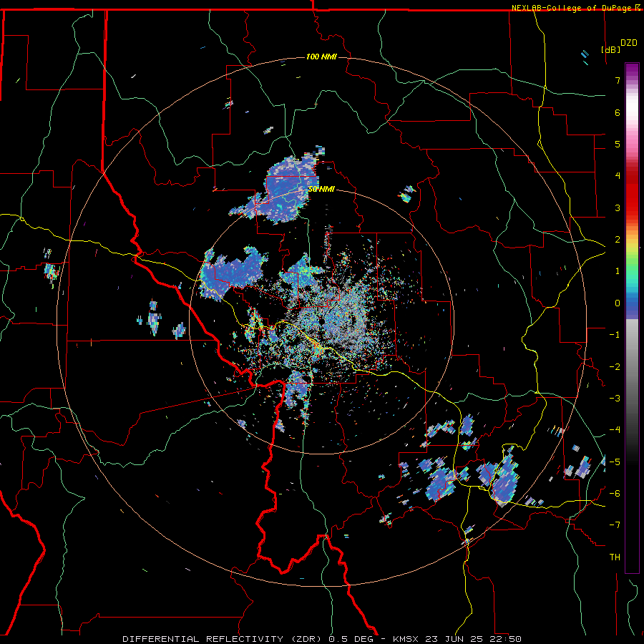Click the TH threshold label on scale
The width and height of the screenshot is (644, 644).
(x=615, y=557)
